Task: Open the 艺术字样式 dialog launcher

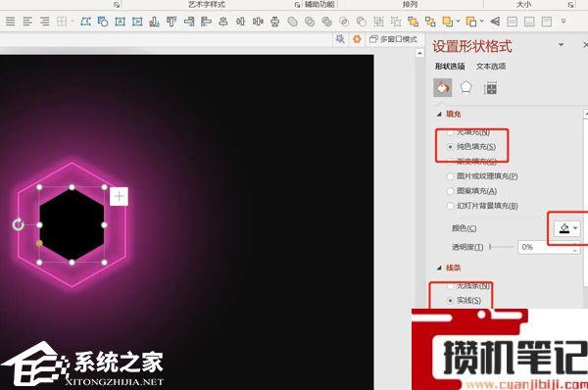Action: point(297,5)
